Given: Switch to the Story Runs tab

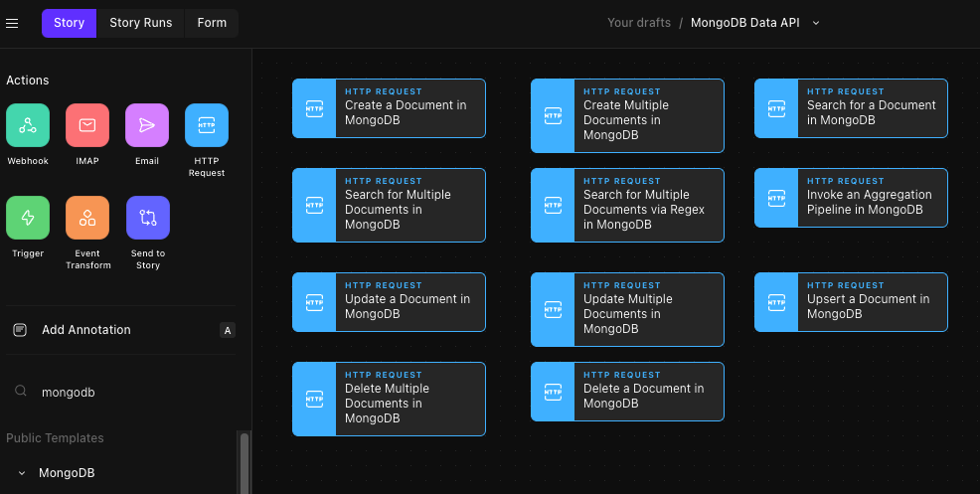Looking at the screenshot, I should 140,23.
